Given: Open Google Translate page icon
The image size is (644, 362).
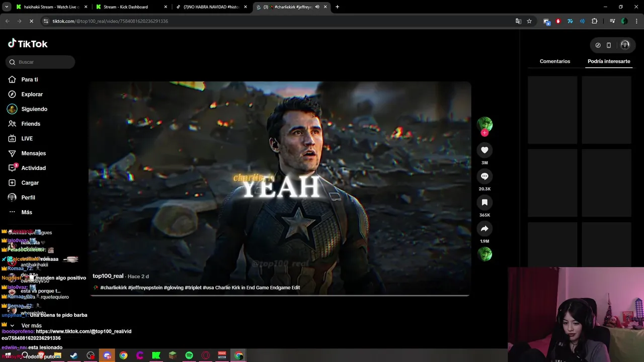Looking at the screenshot, I should pos(518,21).
